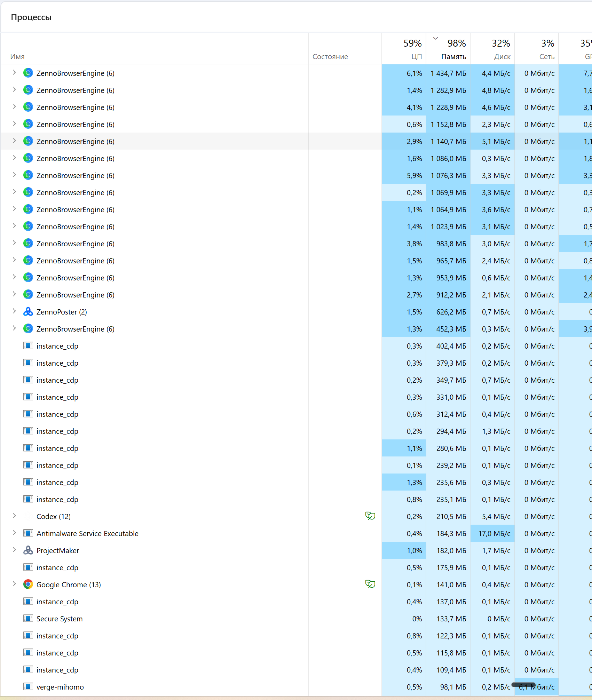Screen dimensions: 592x700
Task: Expand the ZennoBrowserEngine group using 1 023,9 МБ
Action: point(14,226)
